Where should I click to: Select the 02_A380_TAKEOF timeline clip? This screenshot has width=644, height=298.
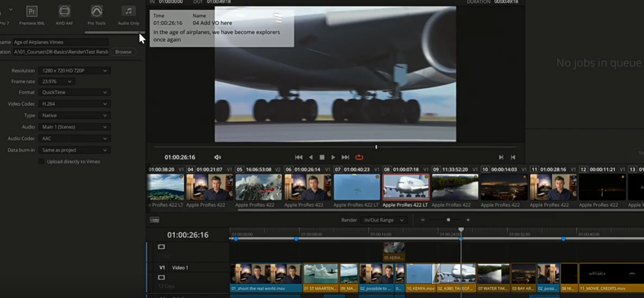click(x=457, y=278)
